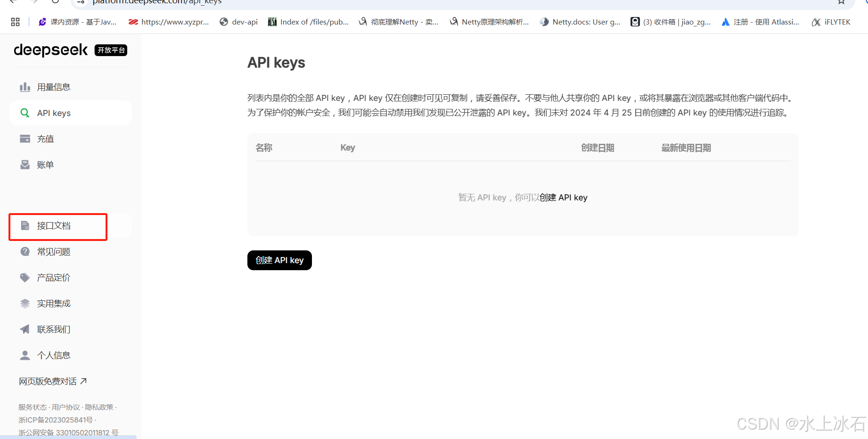Screen dimensions: 868x439
Task: Open 网页版免费对话 link
Action: click(x=53, y=381)
